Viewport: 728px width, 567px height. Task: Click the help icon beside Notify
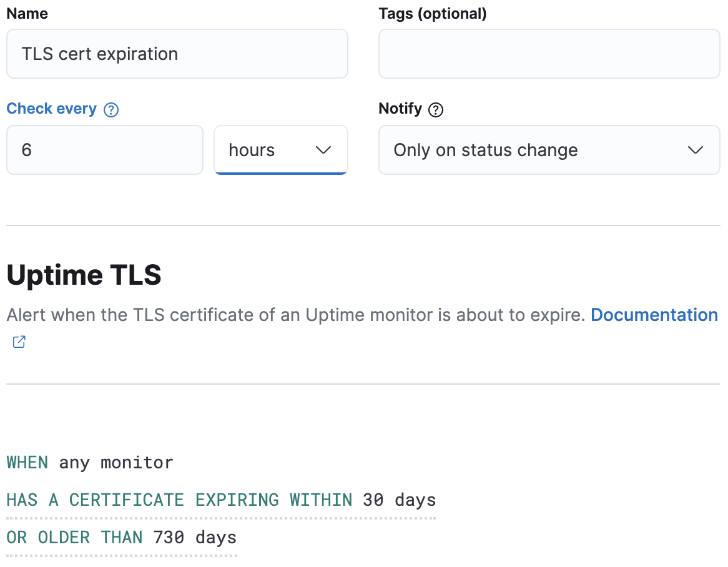(x=436, y=110)
